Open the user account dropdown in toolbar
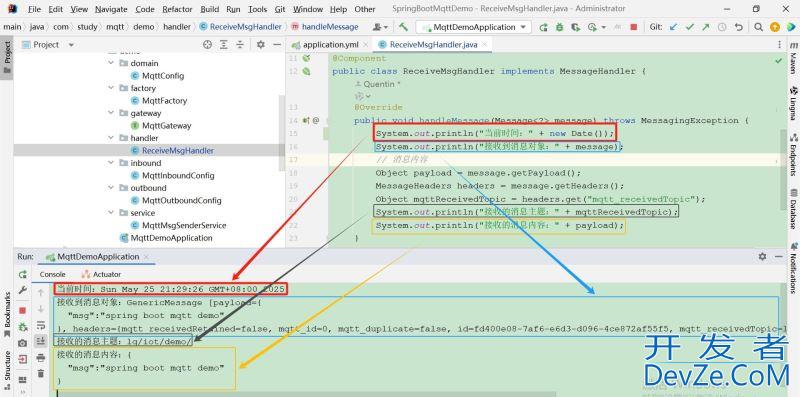 pos(381,27)
